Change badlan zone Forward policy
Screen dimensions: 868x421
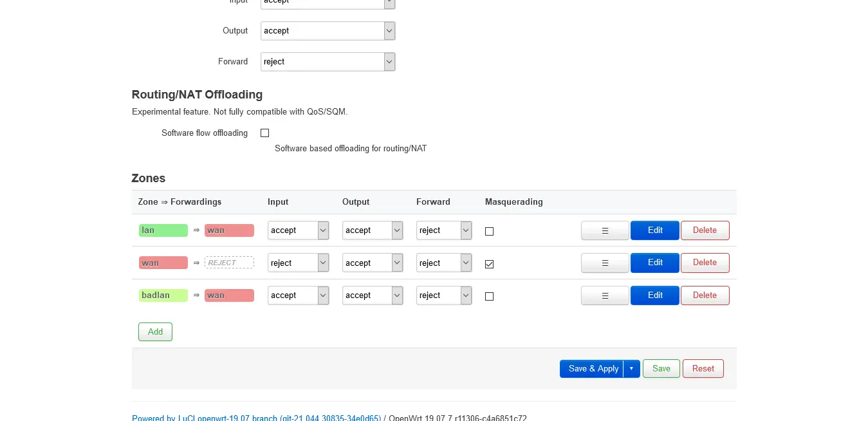click(x=444, y=295)
